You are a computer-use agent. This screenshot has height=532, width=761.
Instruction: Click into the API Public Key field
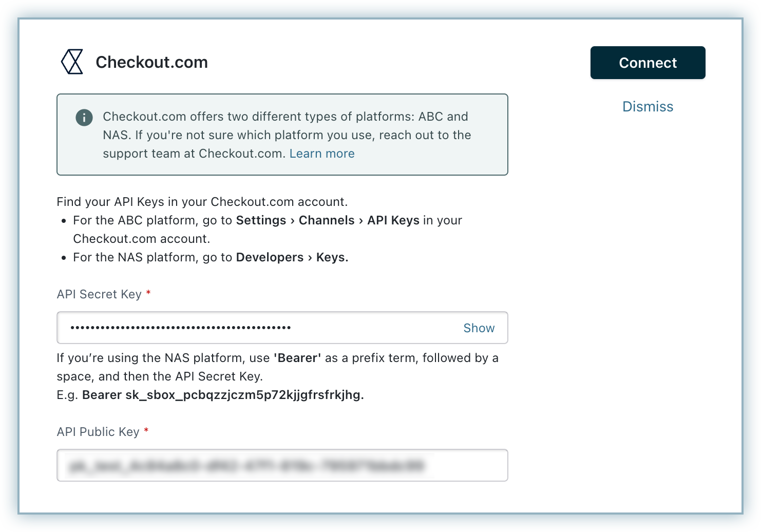coord(282,465)
